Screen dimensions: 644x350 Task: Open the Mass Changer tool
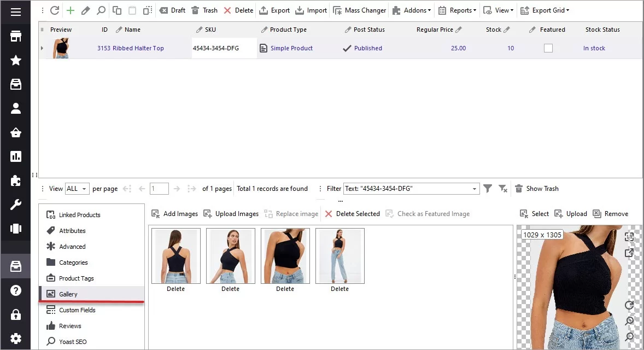359,10
